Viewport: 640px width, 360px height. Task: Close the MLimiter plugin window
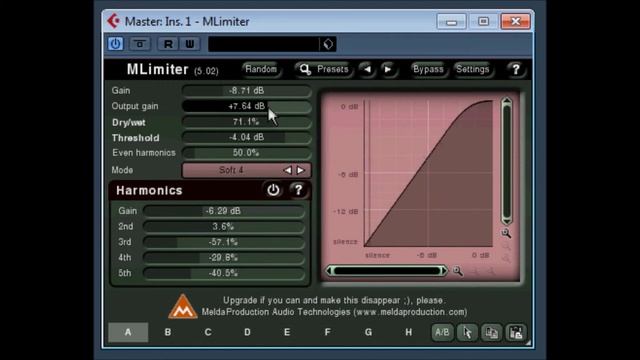coord(516,21)
